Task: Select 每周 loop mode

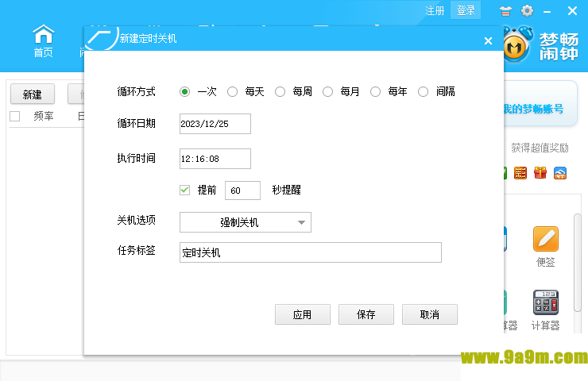Action: [x=280, y=92]
